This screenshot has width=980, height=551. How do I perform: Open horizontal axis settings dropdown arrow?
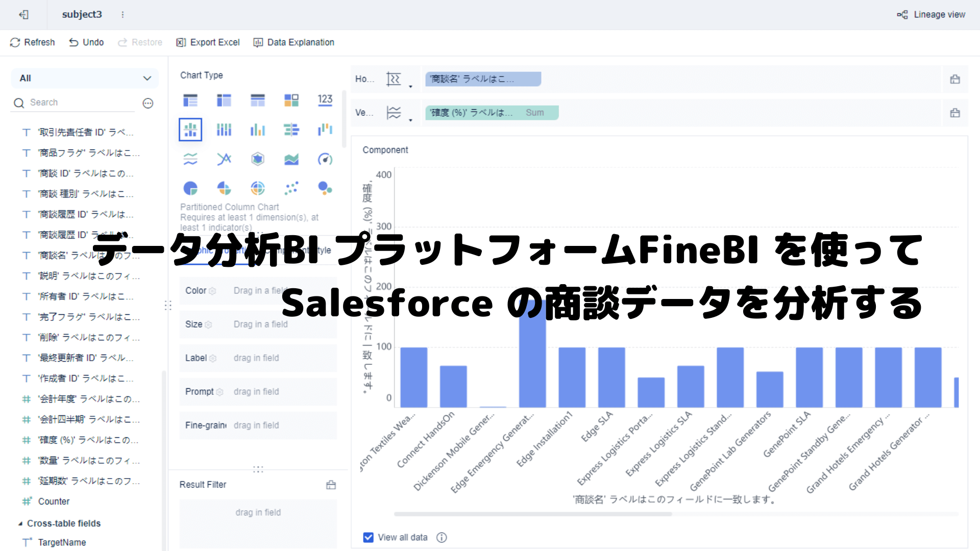click(410, 87)
